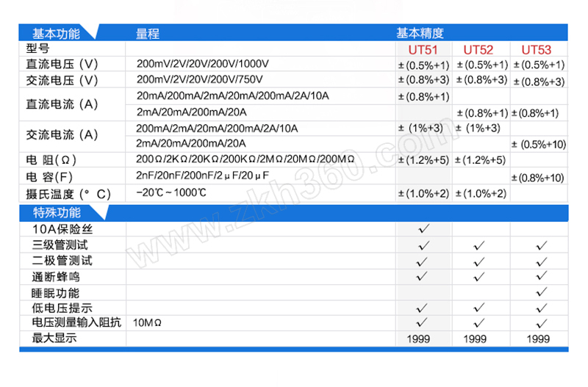Select the DC current 2mA/20mA/200mA/20A range

[191, 112]
